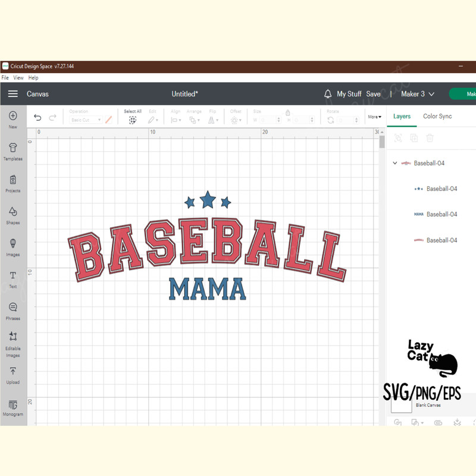Click the notifications bell icon
This screenshot has height=476, width=476.
coord(328,93)
